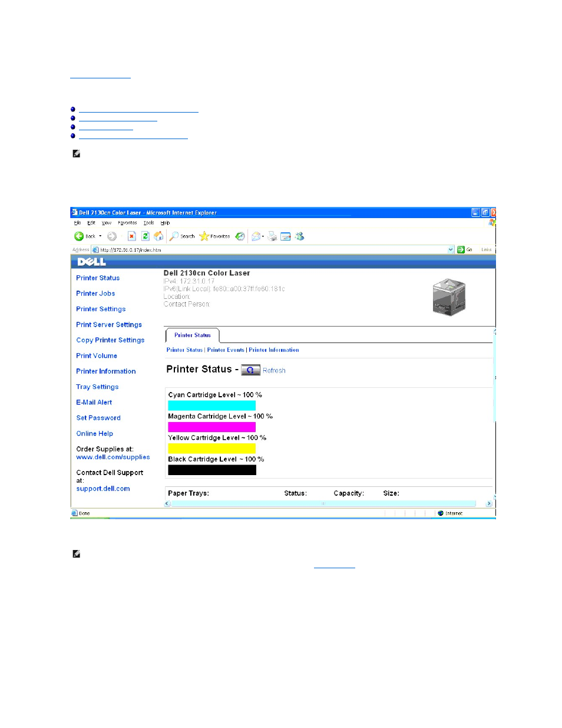Open Favorites star toolbar button

click(214, 236)
